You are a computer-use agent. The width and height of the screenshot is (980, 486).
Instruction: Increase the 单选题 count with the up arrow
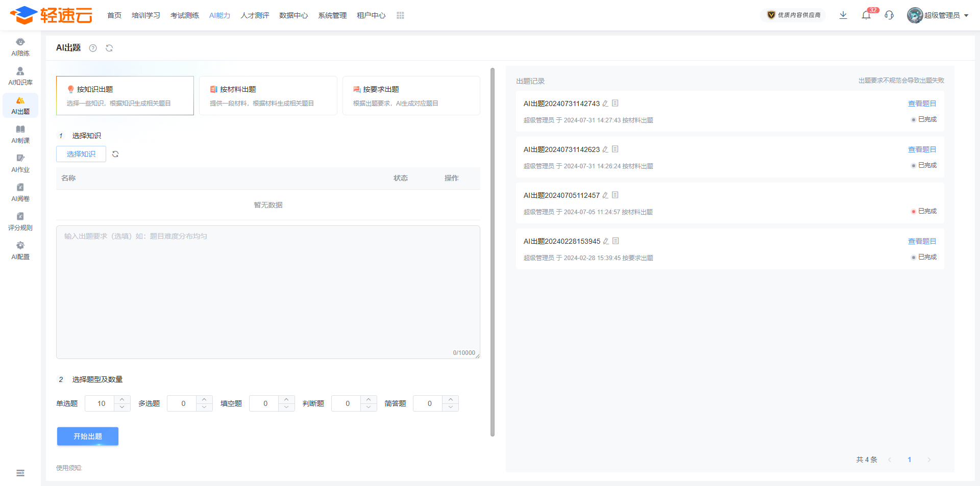(122, 399)
